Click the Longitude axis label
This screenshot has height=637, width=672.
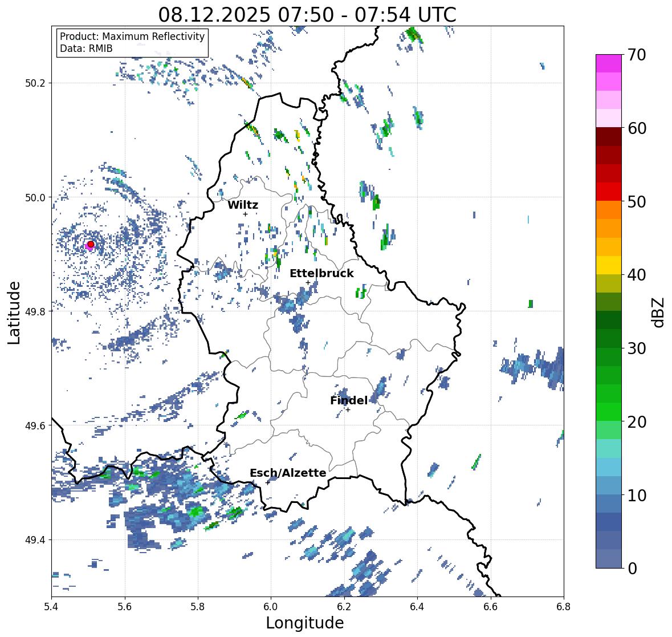(x=305, y=623)
